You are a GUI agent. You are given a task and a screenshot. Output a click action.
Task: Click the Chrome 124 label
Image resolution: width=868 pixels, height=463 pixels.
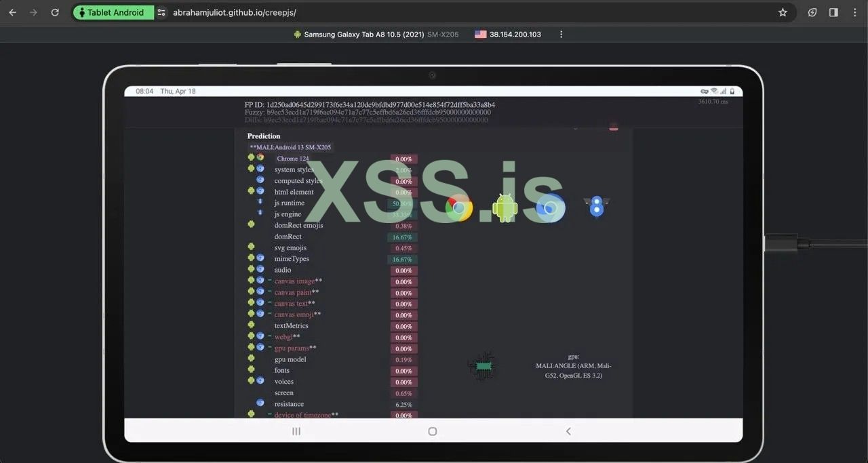[292, 159]
